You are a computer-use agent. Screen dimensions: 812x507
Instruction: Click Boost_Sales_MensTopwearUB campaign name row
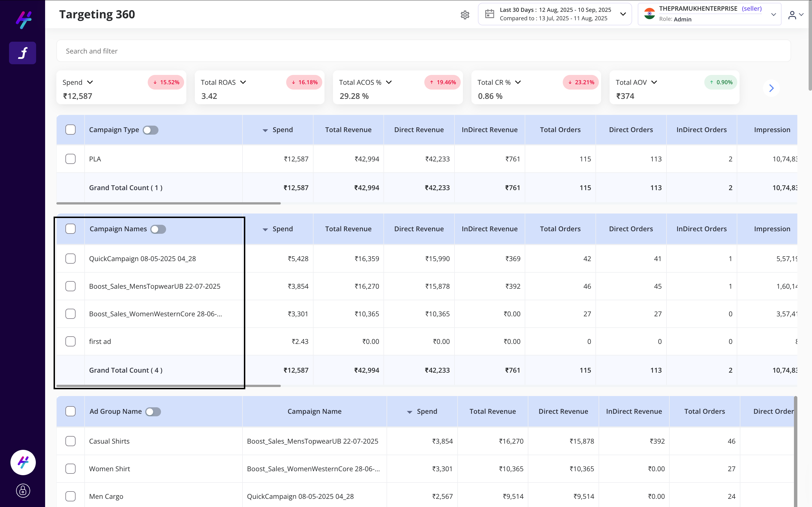tap(155, 286)
